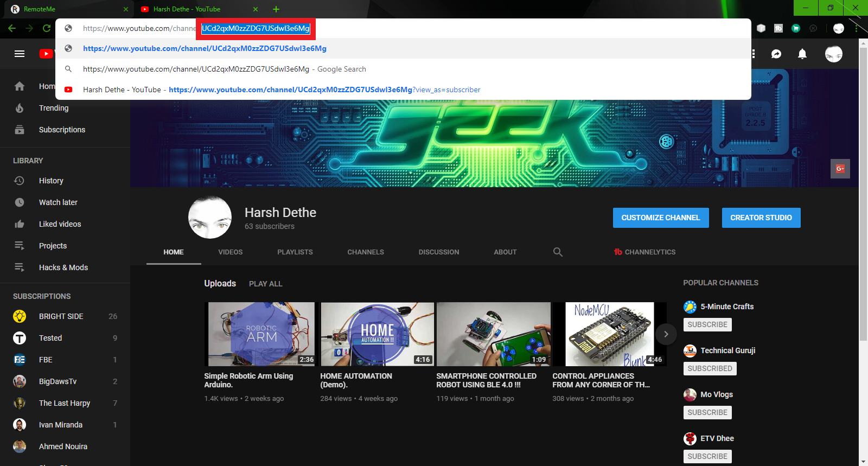
Task: Click the CREATOR STUDIO button
Action: (x=761, y=218)
